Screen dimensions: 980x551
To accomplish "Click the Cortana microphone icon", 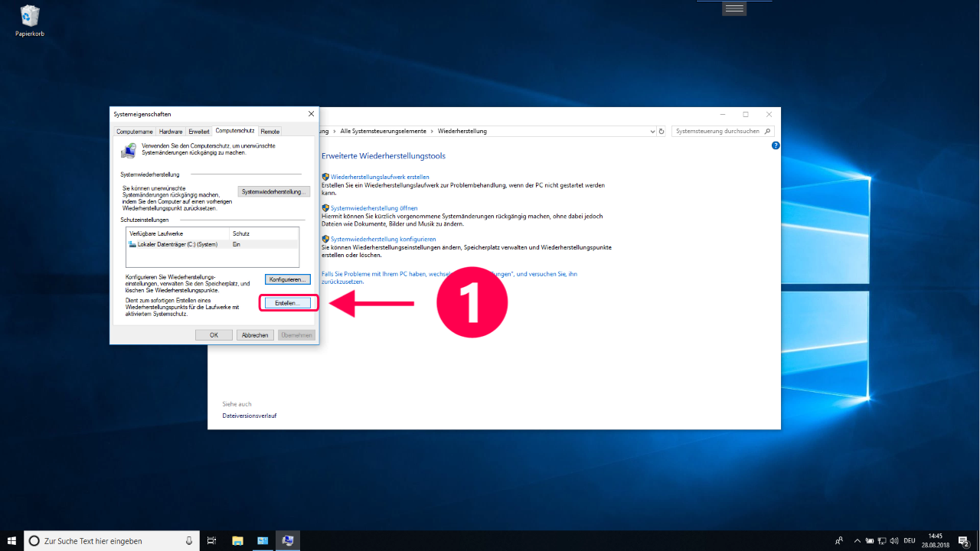I will (x=189, y=540).
